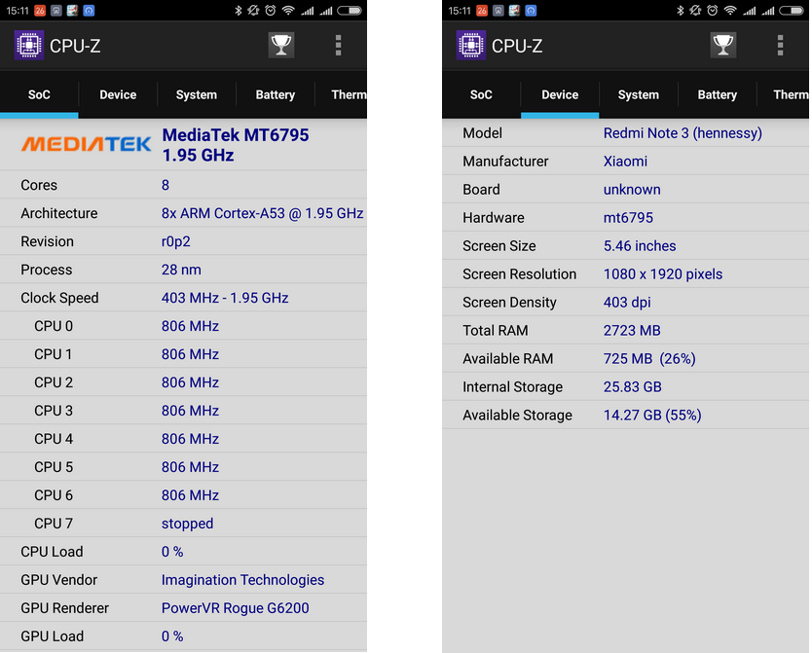Tap the "stopped" value for CPU 7
This screenshot has width=812, height=653.
[x=188, y=524]
